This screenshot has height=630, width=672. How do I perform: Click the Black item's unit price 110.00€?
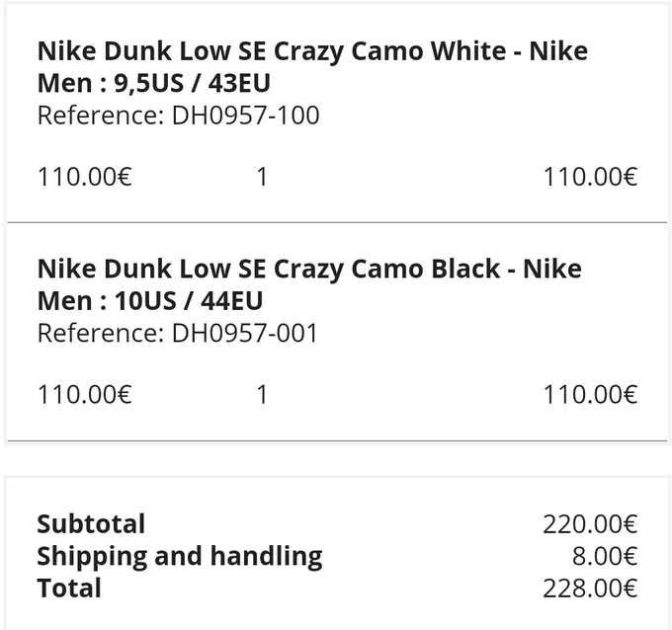click(x=85, y=394)
